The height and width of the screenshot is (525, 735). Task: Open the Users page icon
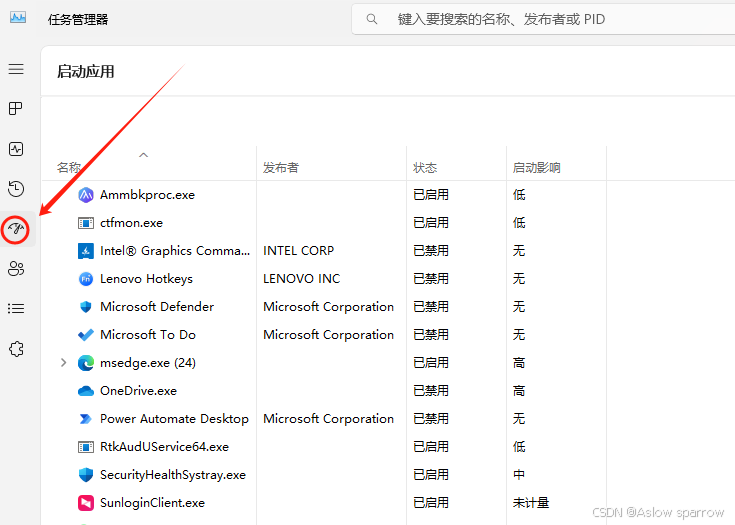[x=16, y=269]
